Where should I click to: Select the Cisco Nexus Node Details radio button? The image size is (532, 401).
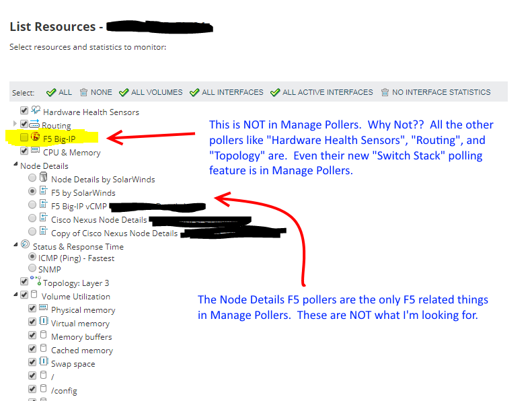tap(32, 218)
